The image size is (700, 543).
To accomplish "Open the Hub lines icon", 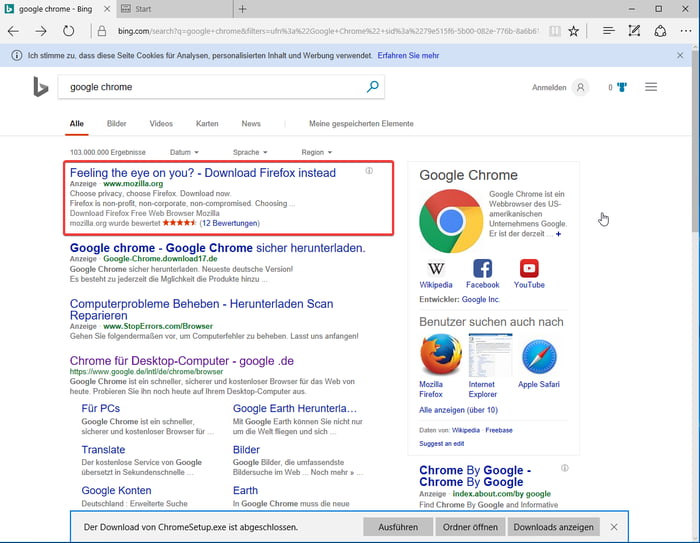I will tap(608, 31).
